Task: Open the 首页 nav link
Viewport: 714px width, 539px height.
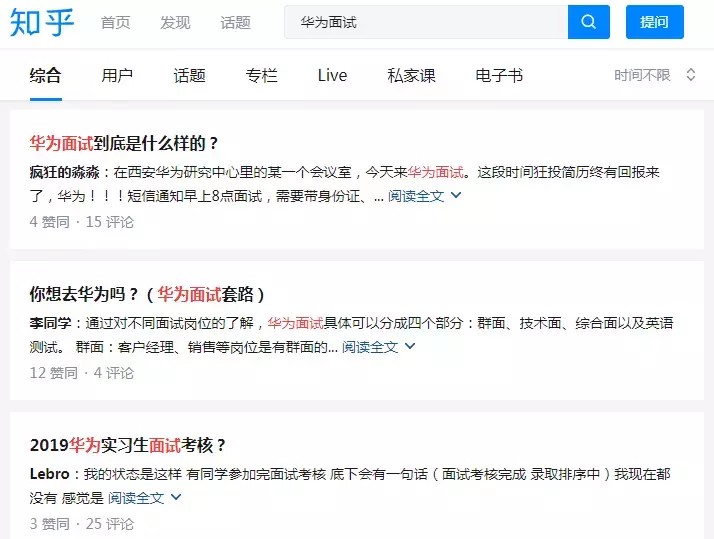Action: point(116,22)
